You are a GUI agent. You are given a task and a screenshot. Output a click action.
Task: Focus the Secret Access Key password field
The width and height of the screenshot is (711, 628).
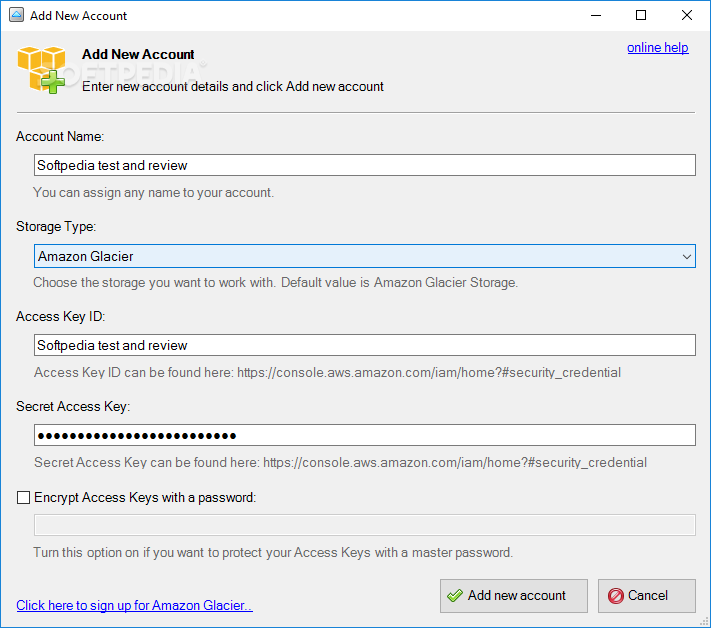click(365, 435)
